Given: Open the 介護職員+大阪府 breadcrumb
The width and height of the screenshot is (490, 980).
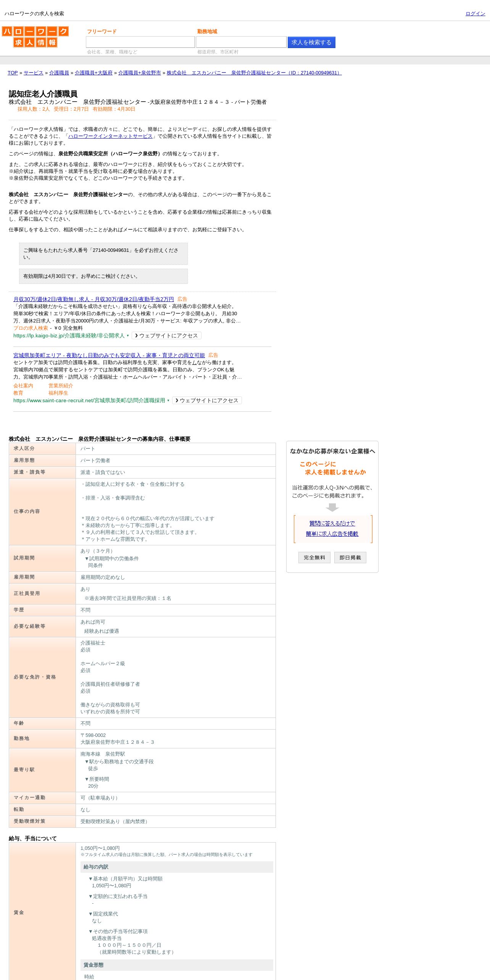Looking at the screenshot, I should [x=93, y=73].
